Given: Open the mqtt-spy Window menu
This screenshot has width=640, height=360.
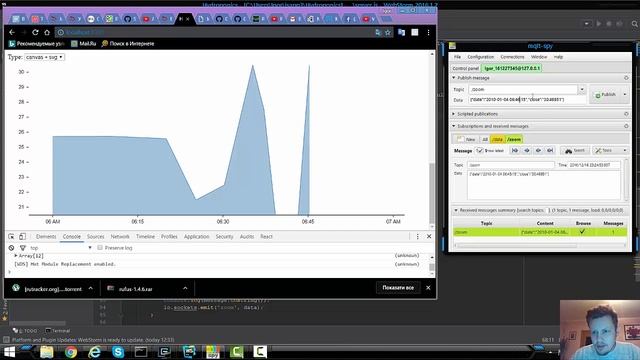Looking at the screenshot, I should click(x=539, y=57).
